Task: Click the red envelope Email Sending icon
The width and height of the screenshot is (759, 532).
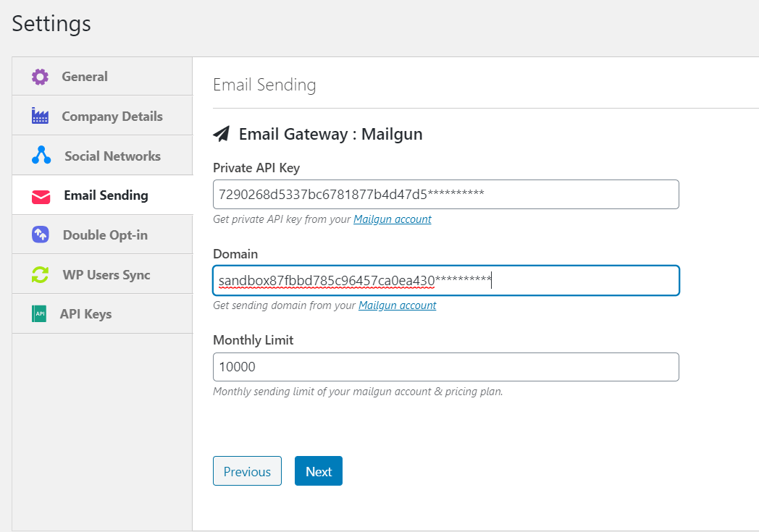Action: pos(40,195)
